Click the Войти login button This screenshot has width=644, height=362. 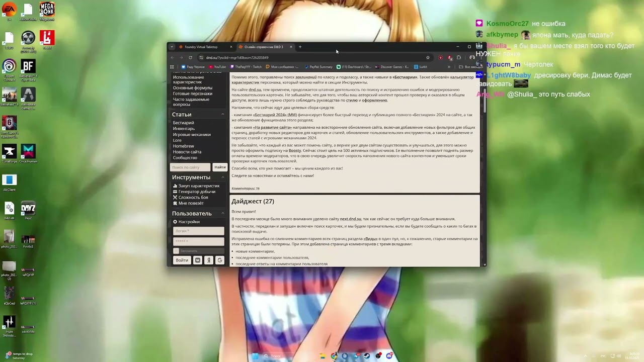182,260
